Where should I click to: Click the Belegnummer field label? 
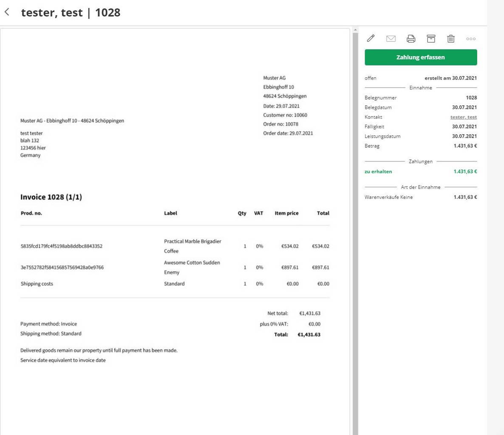coord(380,98)
